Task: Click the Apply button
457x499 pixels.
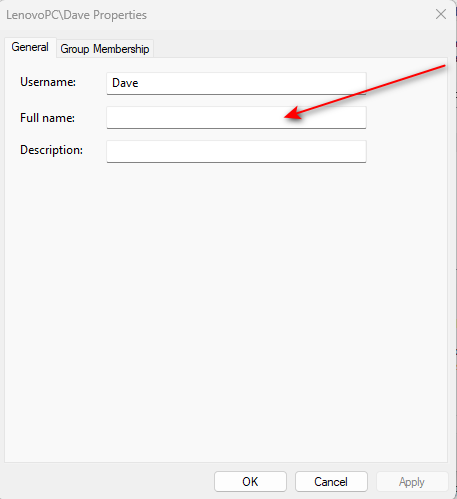Action: pos(412,482)
